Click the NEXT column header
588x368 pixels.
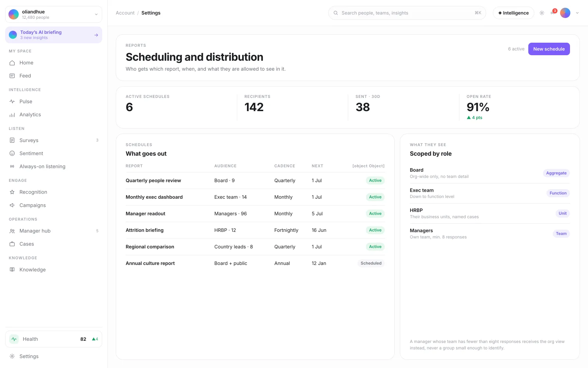[318, 166]
